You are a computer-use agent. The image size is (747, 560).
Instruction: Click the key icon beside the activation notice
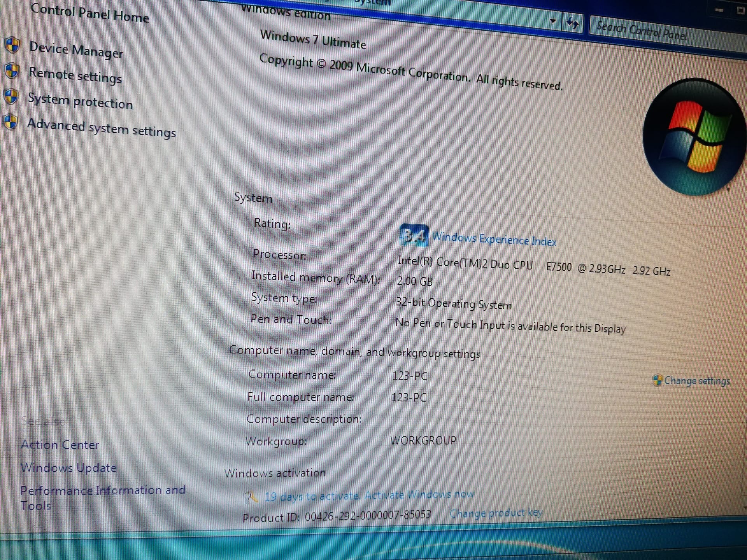pos(251,497)
